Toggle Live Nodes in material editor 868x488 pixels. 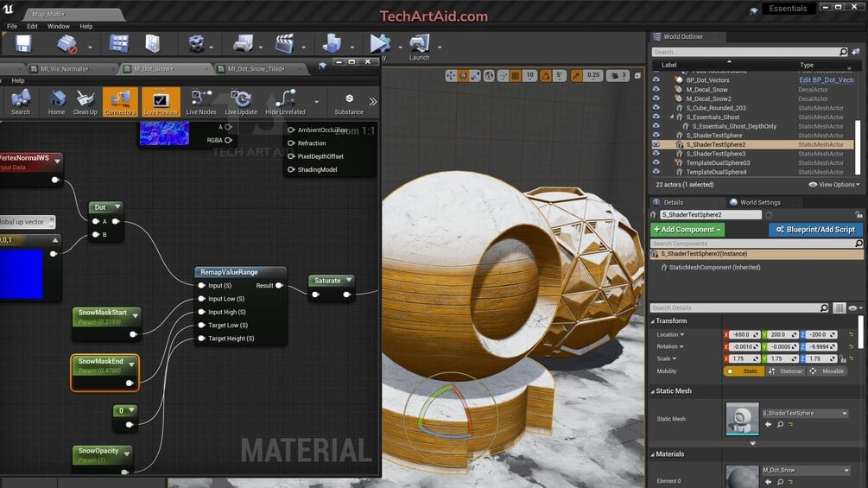pos(201,103)
